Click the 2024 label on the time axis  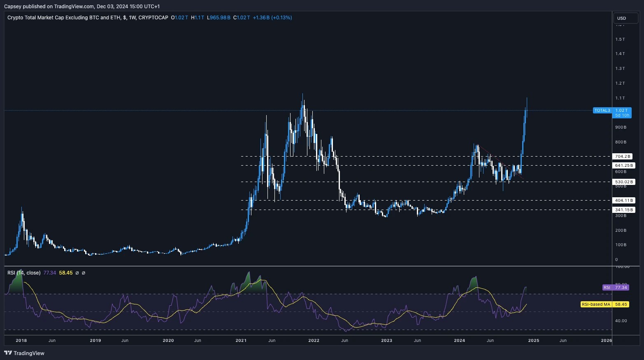459,340
